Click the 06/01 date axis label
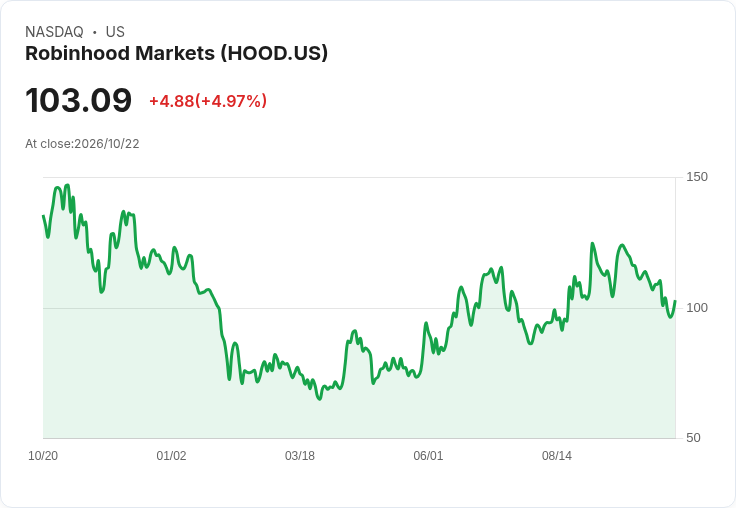 coord(428,456)
